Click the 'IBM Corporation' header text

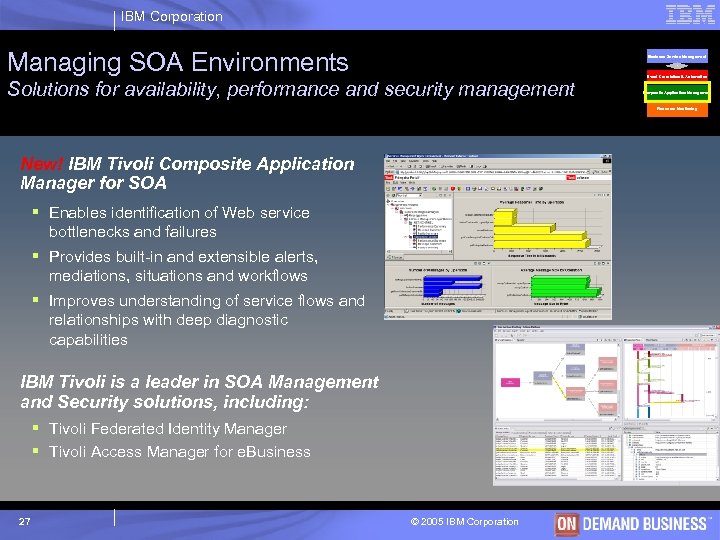pos(172,17)
